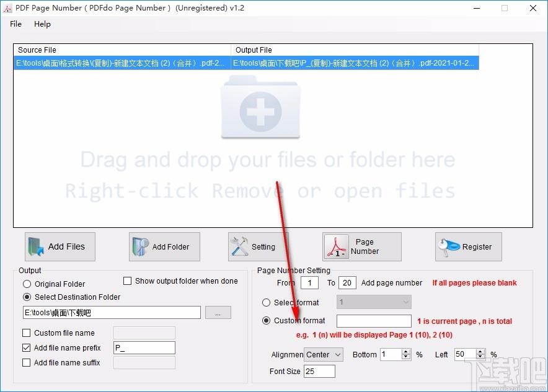Select the source file path cell
The height and width of the screenshot is (392, 548).
122,63
